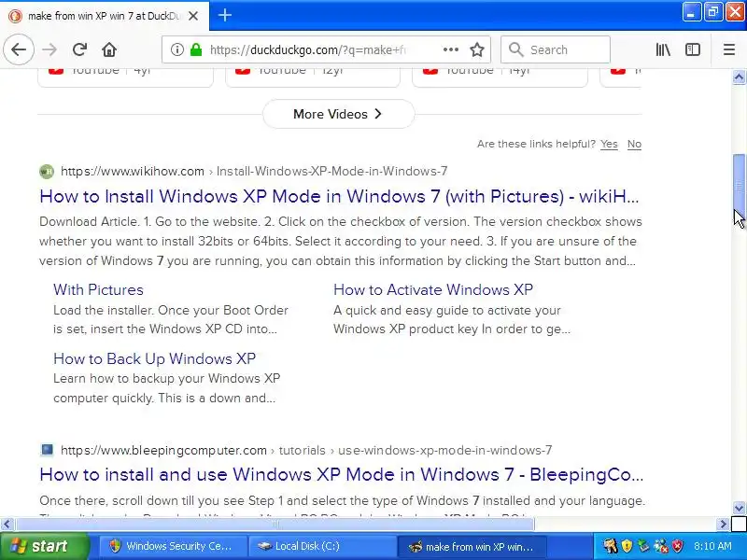
Task: Open 'How to Activate Windows XP' sublink
Action: [433, 289]
